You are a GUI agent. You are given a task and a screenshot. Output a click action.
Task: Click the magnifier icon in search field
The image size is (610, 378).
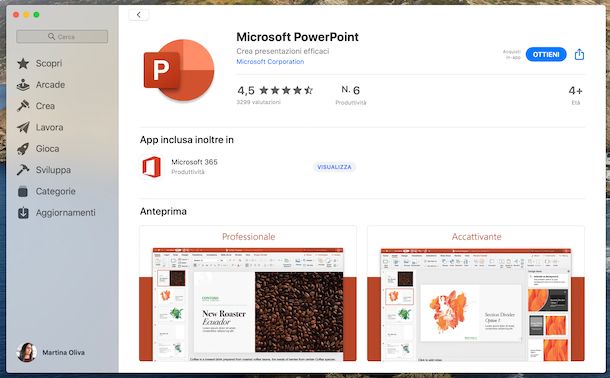coord(51,37)
